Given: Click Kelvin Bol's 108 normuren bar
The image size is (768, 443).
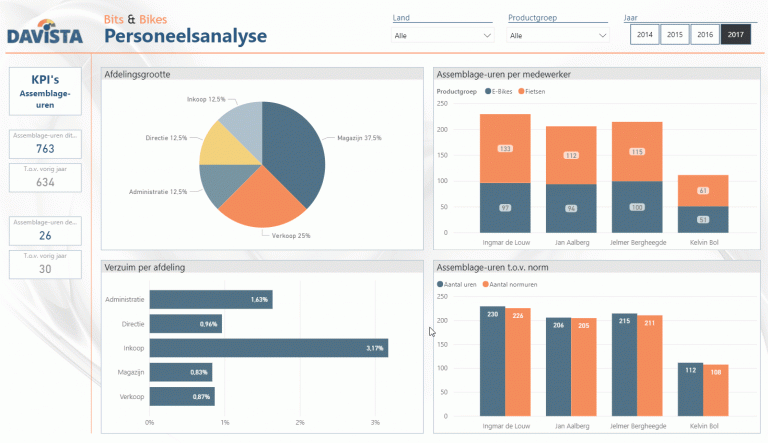Looking at the screenshot, I should point(716,391).
